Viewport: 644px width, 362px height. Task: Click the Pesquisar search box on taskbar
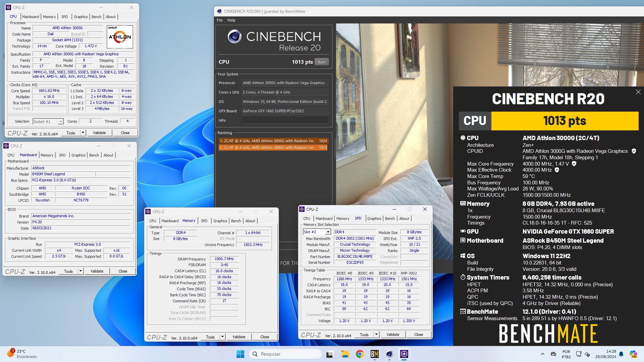click(x=285, y=354)
